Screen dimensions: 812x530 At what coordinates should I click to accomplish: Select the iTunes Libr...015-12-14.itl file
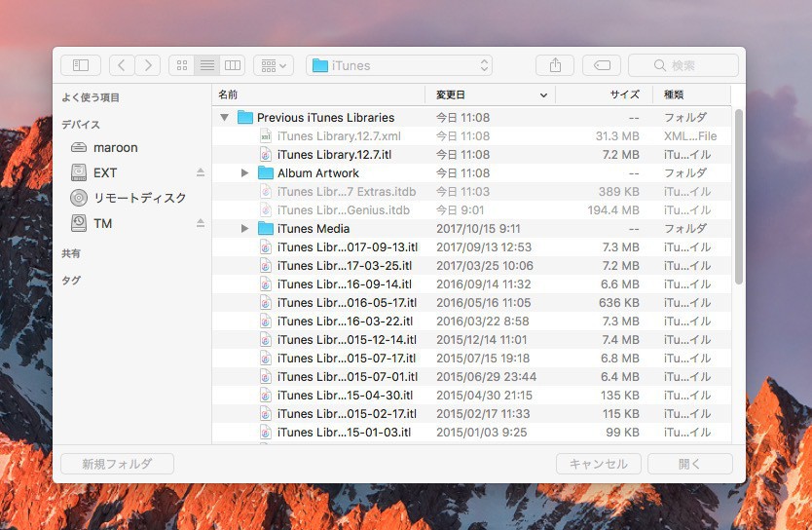(472, 340)
